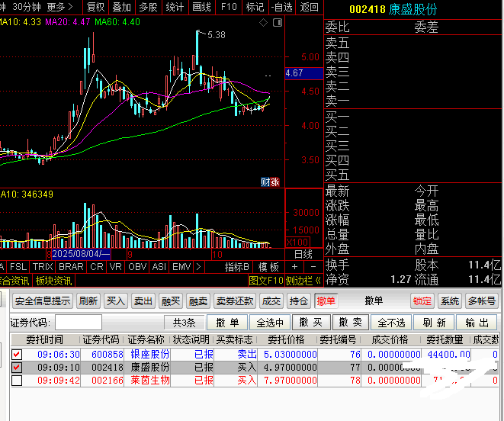Click the 4.67 price label on axis
504x421 pixels.
click(303, 73)
